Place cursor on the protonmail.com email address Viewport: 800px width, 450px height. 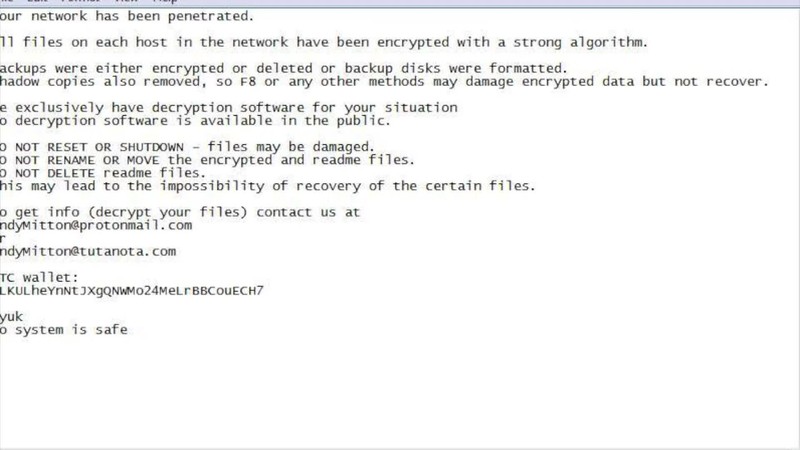(x=96, y=226)
